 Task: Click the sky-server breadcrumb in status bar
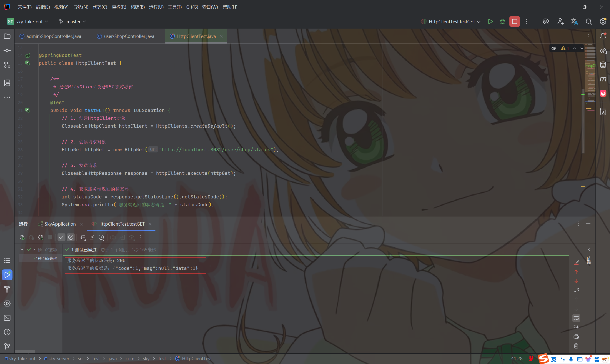(x=59, y=359)
